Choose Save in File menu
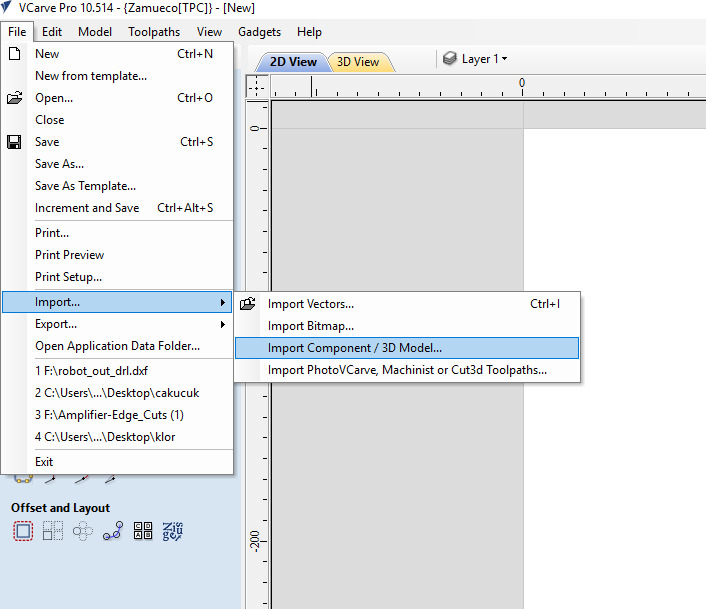706x609 pixels. coord(117,142)
